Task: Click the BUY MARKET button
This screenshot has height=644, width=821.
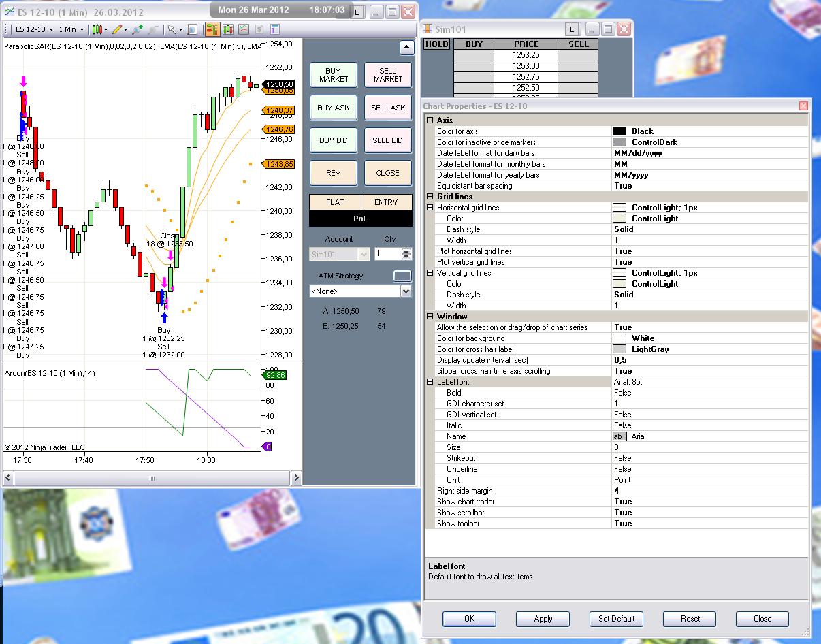Action: 334,75
